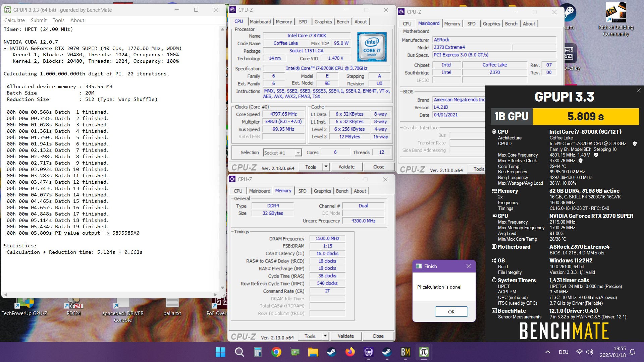Open CPU tab in CPU-Z Memory window

tap(238, 191)
